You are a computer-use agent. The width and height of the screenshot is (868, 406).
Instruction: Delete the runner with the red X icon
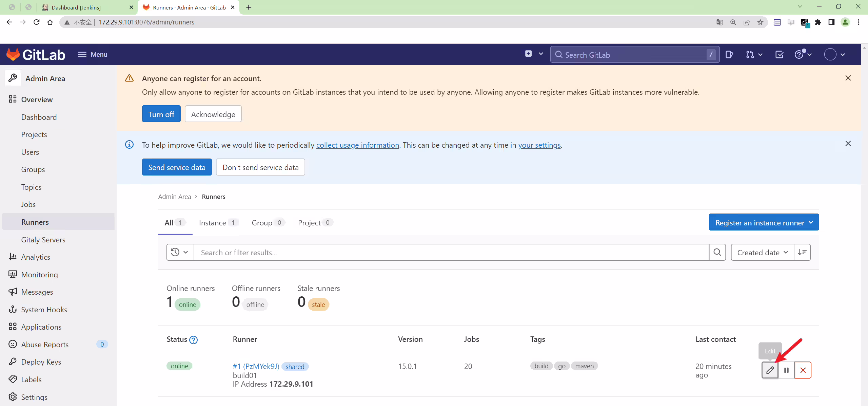point(803,370)
